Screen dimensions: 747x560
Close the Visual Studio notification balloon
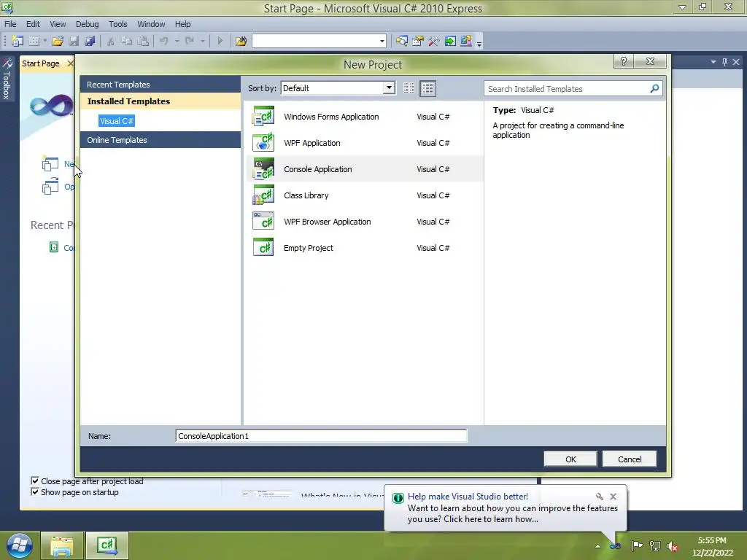click(x=613, y=496)
